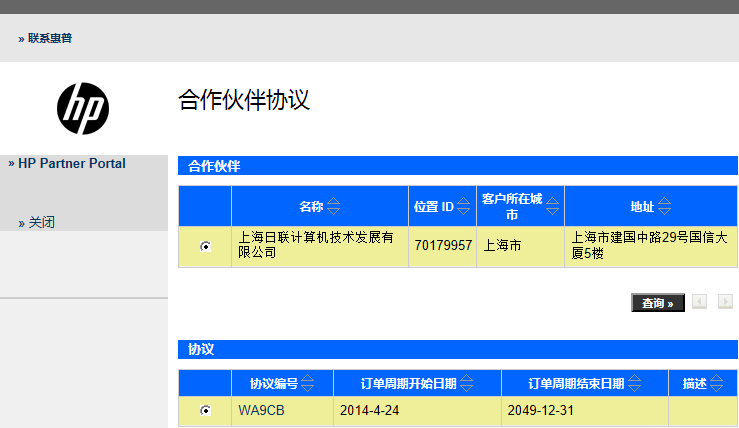Sort descending by 位置 ID column

pyautogui.click(x=464, y=211)
